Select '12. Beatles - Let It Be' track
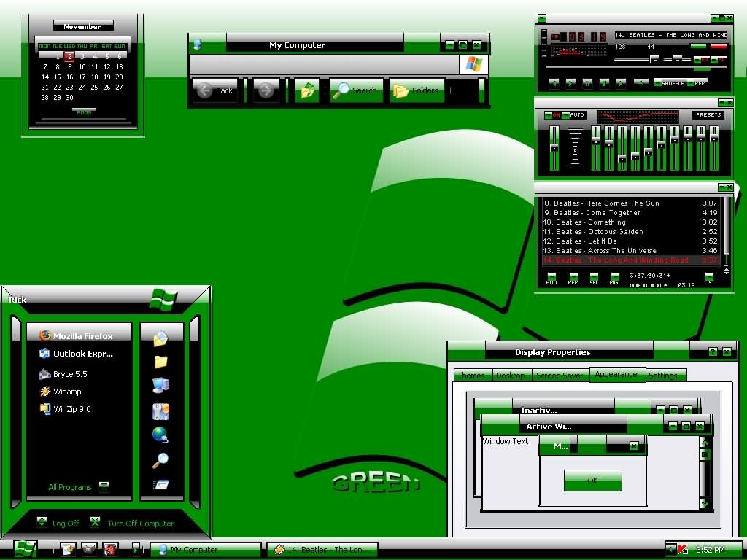The width and height of the screenshot is (747, 560). tap(630, 241)
